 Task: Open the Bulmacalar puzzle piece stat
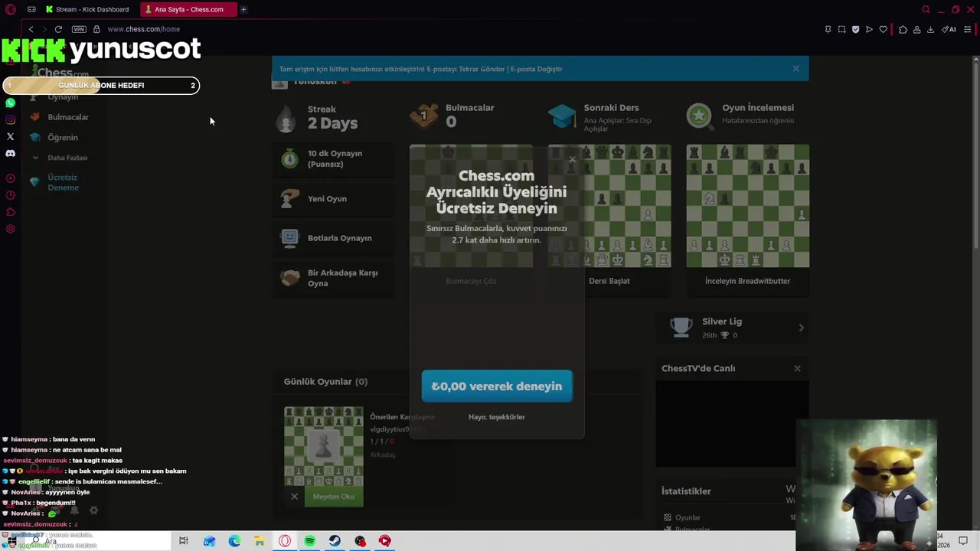pos(452,116)
